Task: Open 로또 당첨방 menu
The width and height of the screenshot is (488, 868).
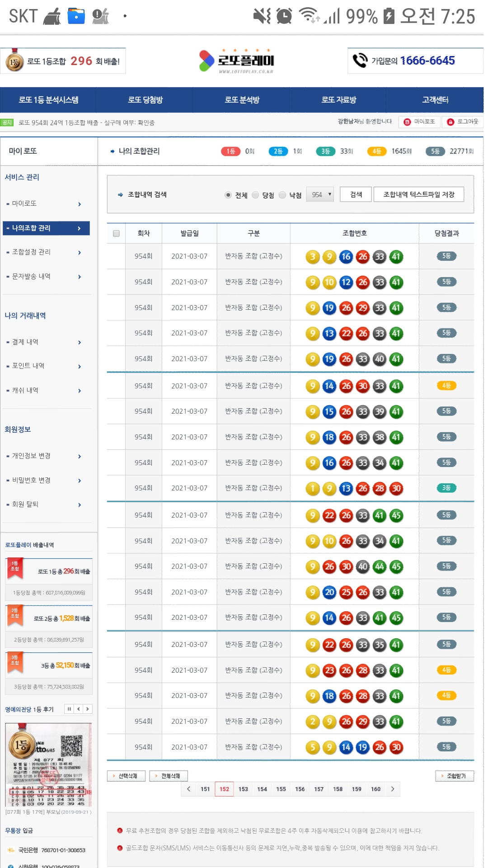Action: pyautogui.click(x=145, y=100)
